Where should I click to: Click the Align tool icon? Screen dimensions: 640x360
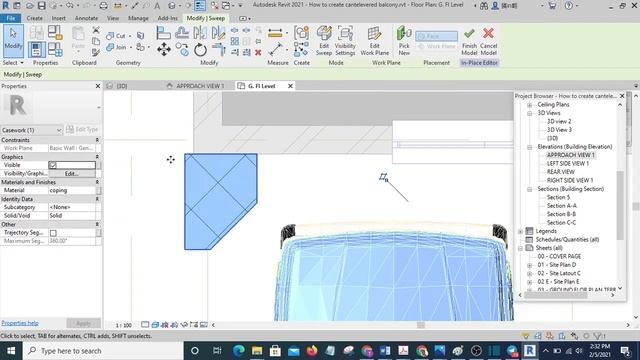point(163,33)
